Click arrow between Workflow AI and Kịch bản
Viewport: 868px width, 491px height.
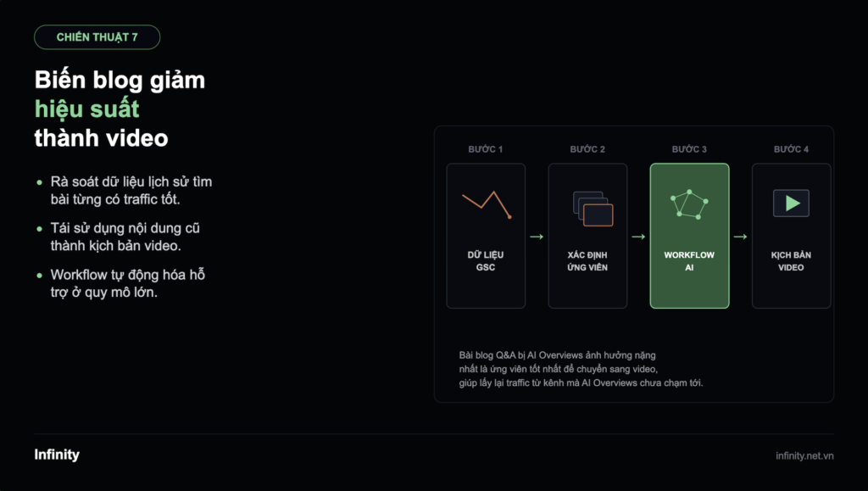[740, 237]
